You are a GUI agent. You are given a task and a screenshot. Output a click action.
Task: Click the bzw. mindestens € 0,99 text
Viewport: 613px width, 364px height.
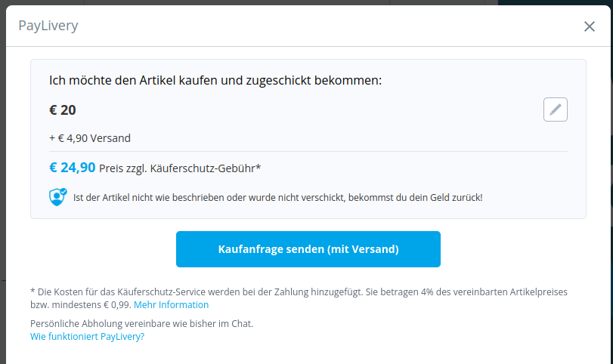click(80, 305)
